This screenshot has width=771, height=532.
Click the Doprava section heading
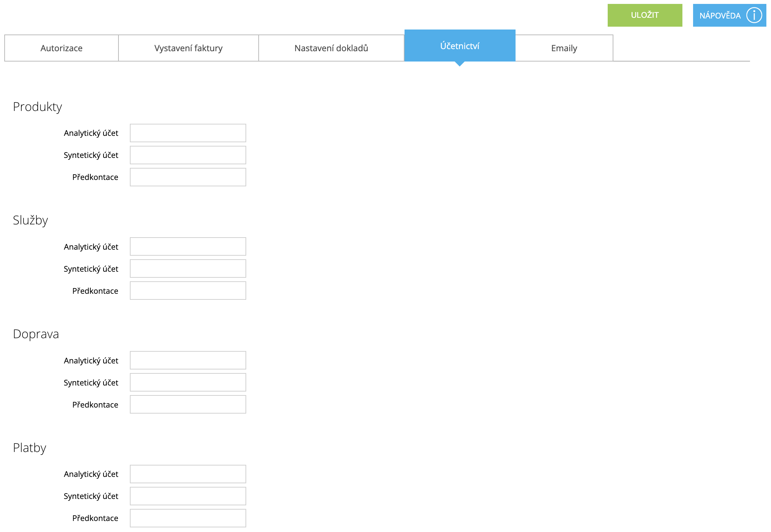36,334
